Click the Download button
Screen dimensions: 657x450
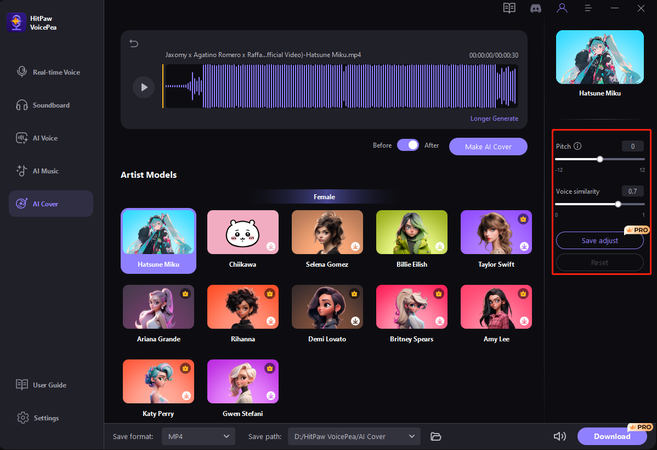(612, 437)
